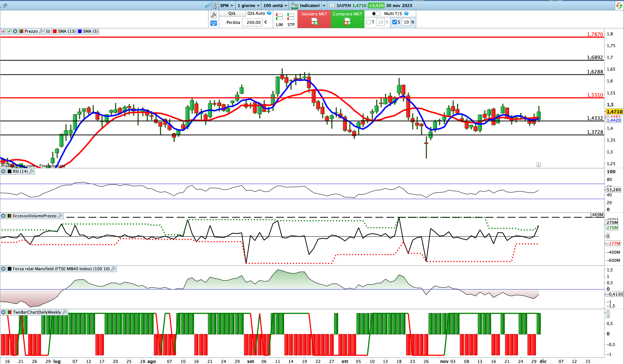This screenshot has height=364, width=624.
Task: Select the Qtà Auto tab
Action: pyautogui.click(x=256, y=13)
